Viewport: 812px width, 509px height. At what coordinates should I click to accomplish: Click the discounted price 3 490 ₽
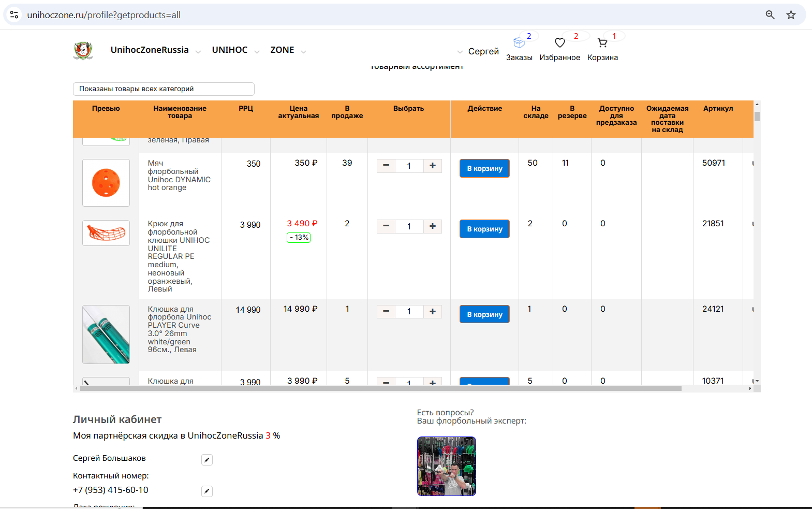pyautogui.click(x=302, y=223)
